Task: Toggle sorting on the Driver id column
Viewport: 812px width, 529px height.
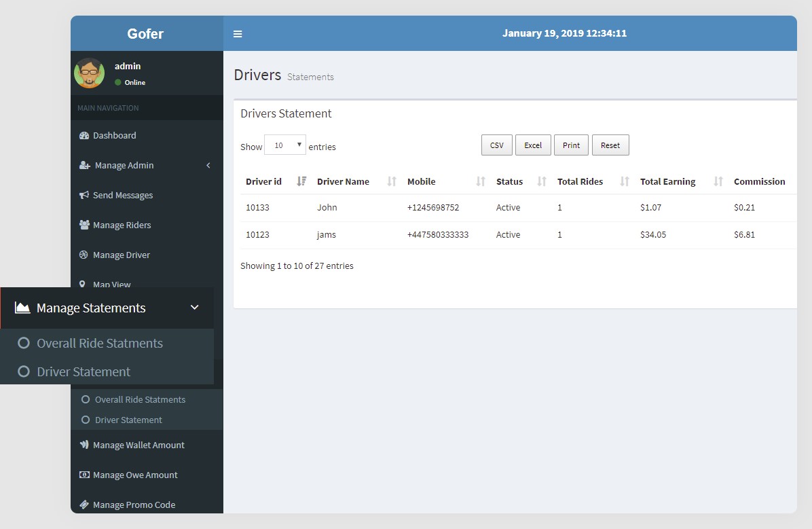Action: pos(301,181)
